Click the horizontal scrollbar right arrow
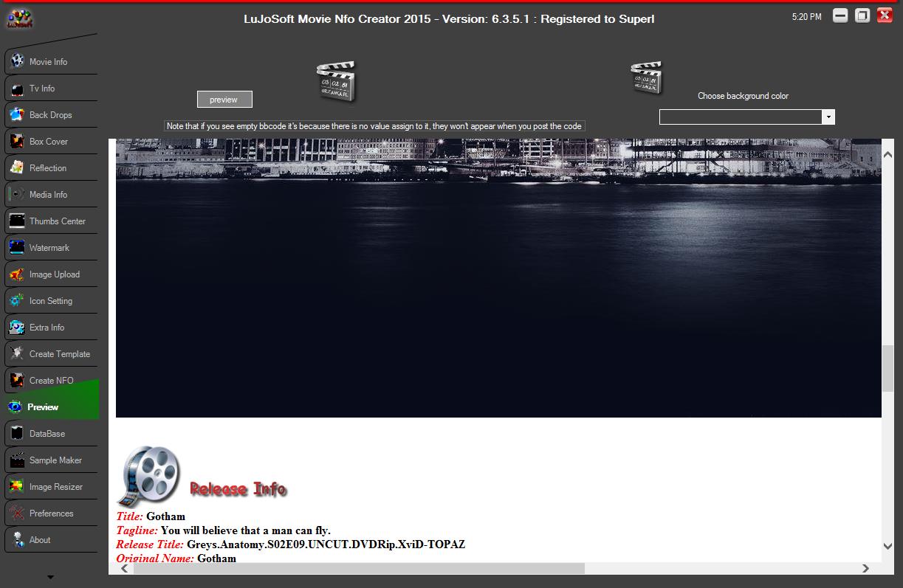The width and height of the screenshot is (903, 588). click(x=866, y=569)
